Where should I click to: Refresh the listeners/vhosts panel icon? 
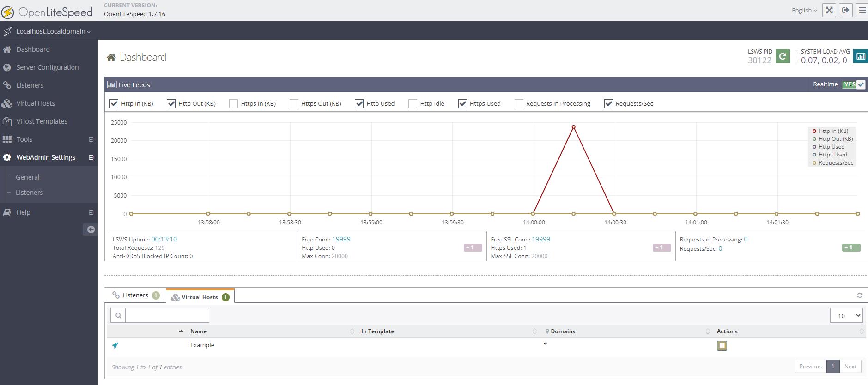click(860, 295)
